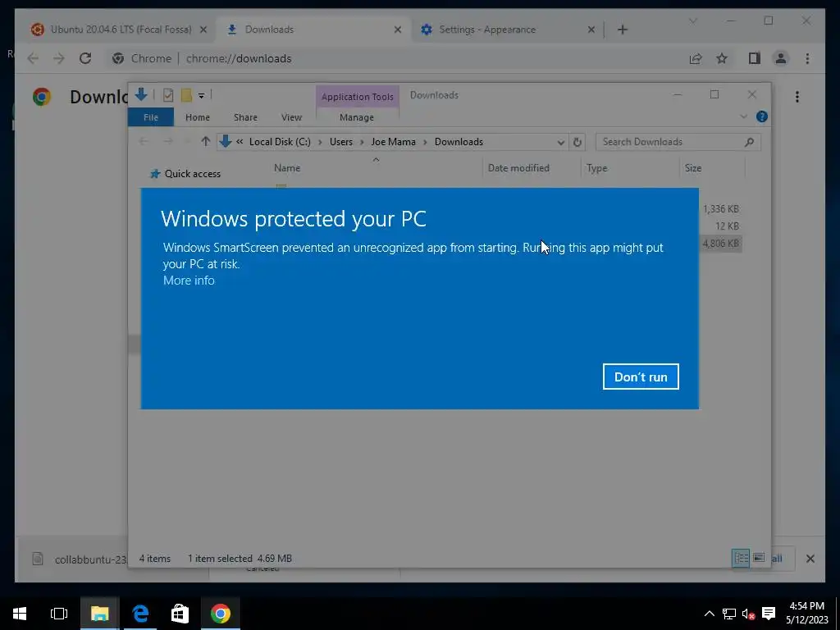This screenshot has height=630, width=840.
Task: Click the New folder quick access icon
Action: tap(186, 95)
